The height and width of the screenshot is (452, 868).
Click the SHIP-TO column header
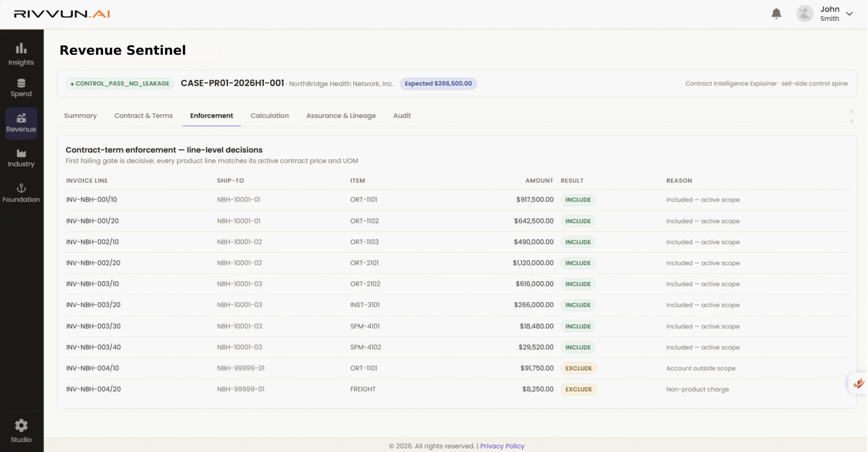click(x=231, y=180)
